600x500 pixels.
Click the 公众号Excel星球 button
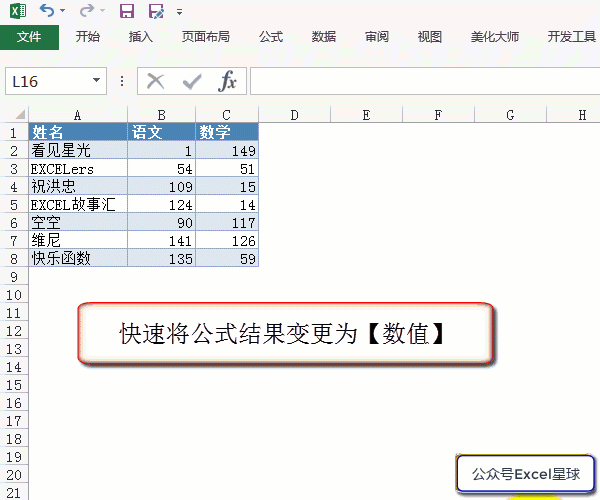click(x=526, y=474)
